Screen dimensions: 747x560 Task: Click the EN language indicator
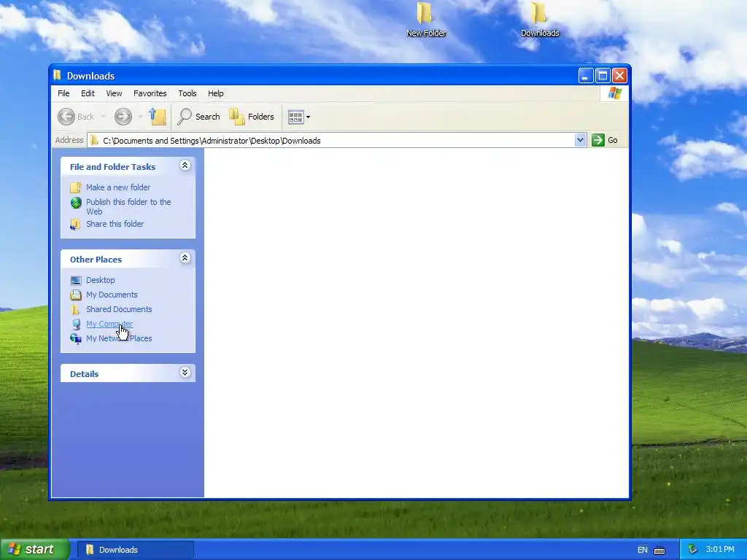[642, 550]
